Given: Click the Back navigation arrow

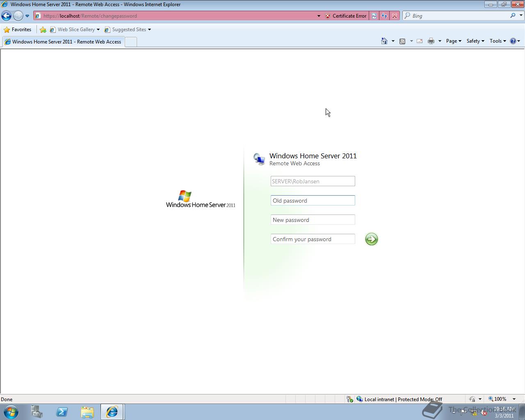Looking at the screenshot, I should click(7, 16).
